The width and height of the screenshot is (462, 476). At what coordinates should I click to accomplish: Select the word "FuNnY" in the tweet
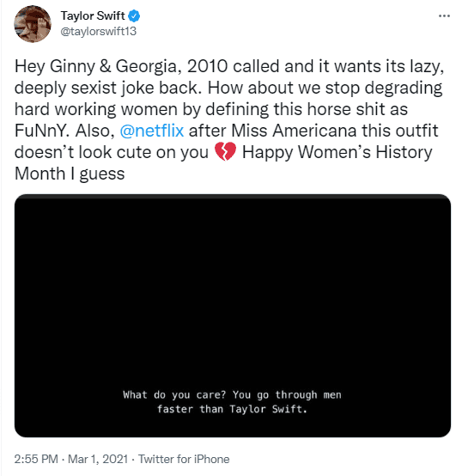[40, 131]
